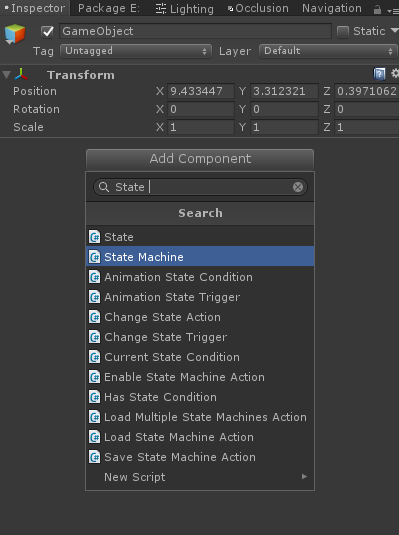Click the GameObject cube icon
Screen dimensions: 399x535
[x=15, y=34]
